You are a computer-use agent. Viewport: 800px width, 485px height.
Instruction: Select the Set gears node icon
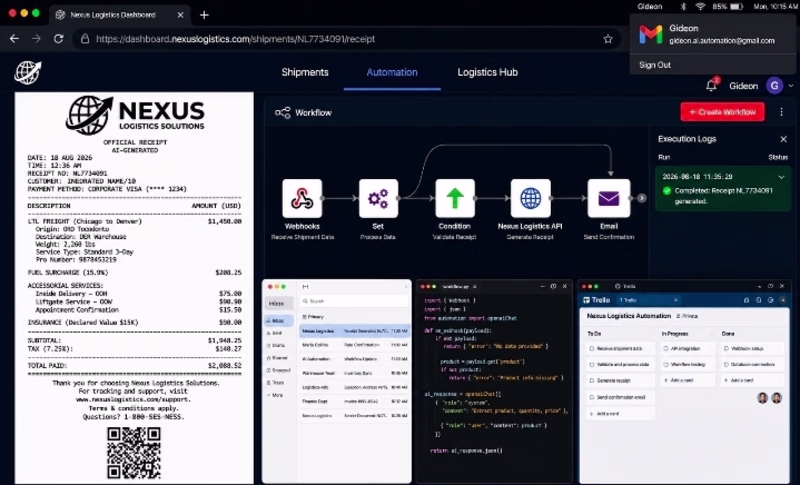click(378, 198)
